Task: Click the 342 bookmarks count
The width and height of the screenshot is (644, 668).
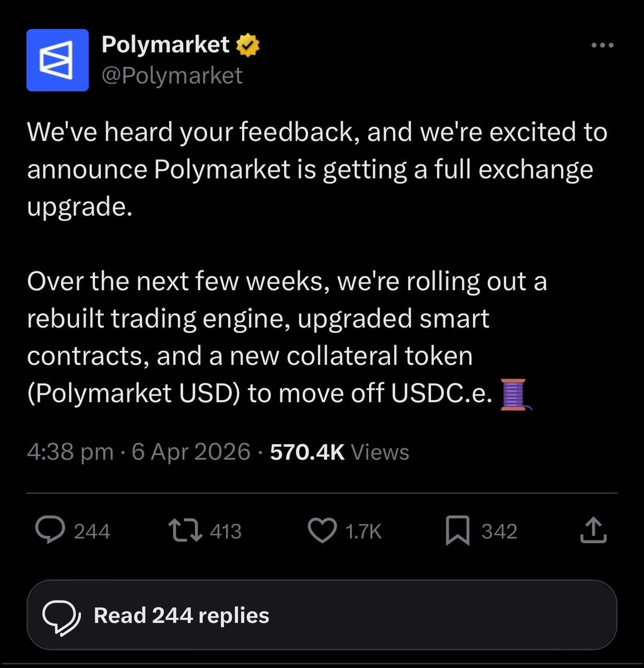Action: 499,531
